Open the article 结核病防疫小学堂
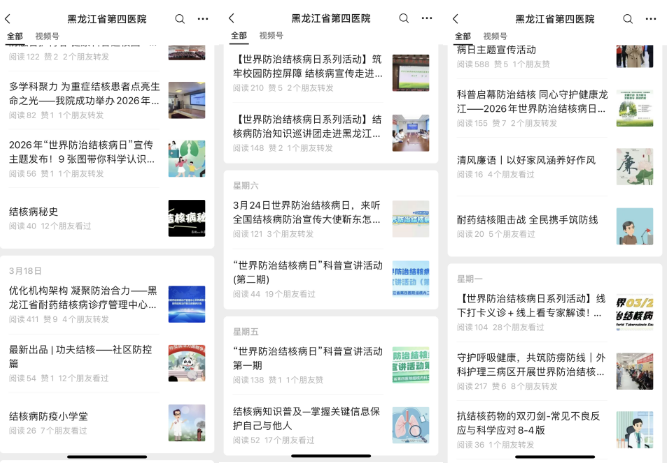The height and width of the screenshot is (464, 667). tap(48, 416)
